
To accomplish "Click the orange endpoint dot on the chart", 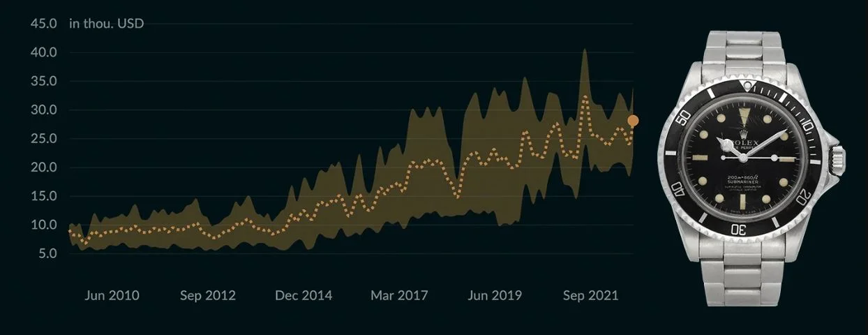I will coord(633,121).
